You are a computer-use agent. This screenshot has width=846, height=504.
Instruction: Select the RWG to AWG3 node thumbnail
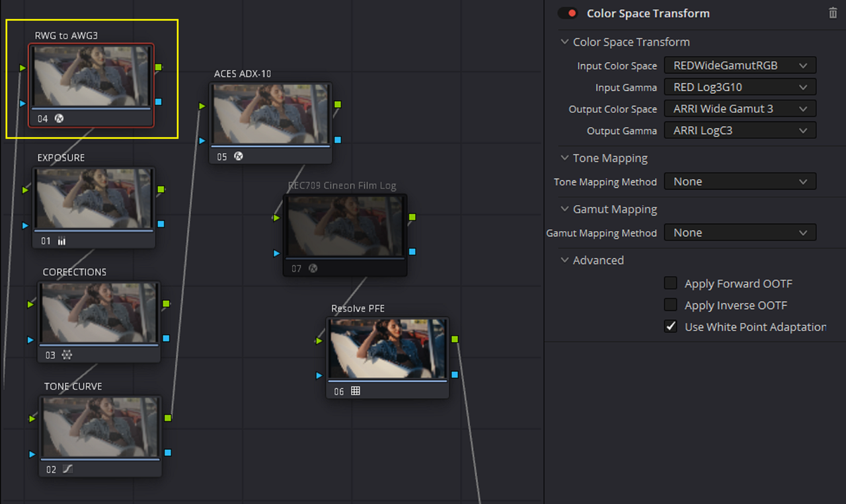click(91, 76)
